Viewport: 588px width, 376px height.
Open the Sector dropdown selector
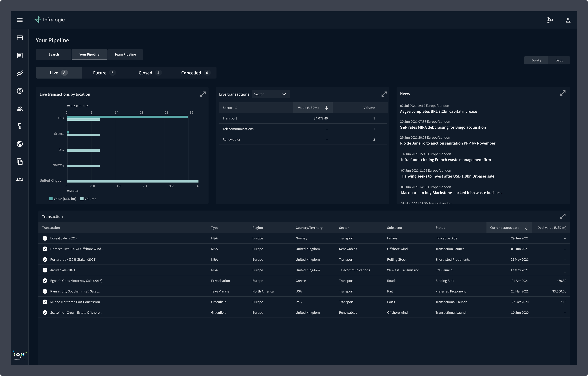(x=271, y=94)
